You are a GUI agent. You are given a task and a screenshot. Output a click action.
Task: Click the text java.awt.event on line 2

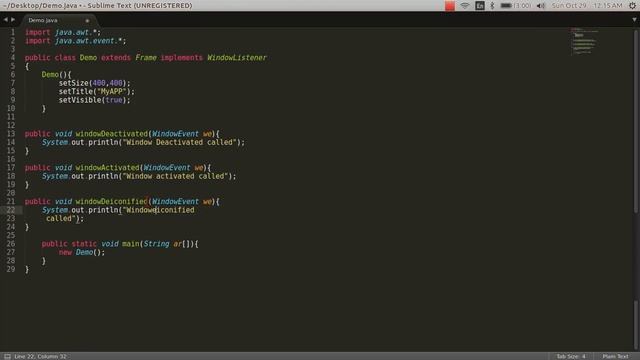coord(86,41)
